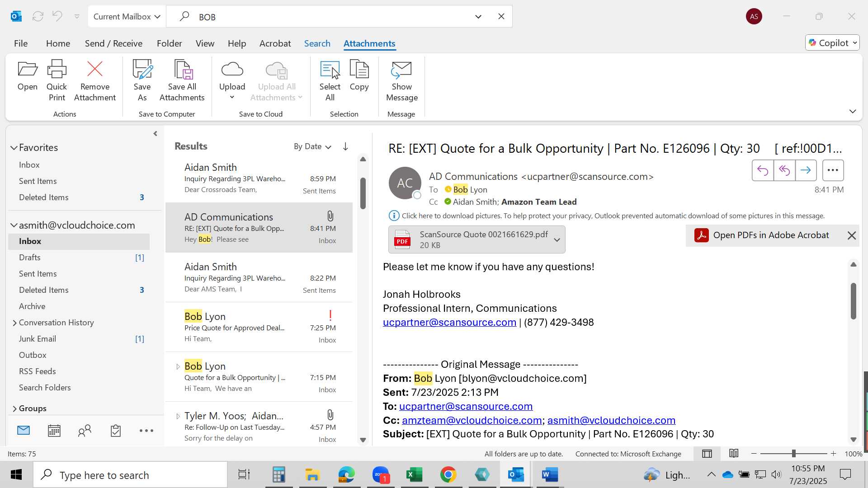This screenshot has width=868, height=488.
Task: Collapse the folder pane arrow
Action: point(155,134)
